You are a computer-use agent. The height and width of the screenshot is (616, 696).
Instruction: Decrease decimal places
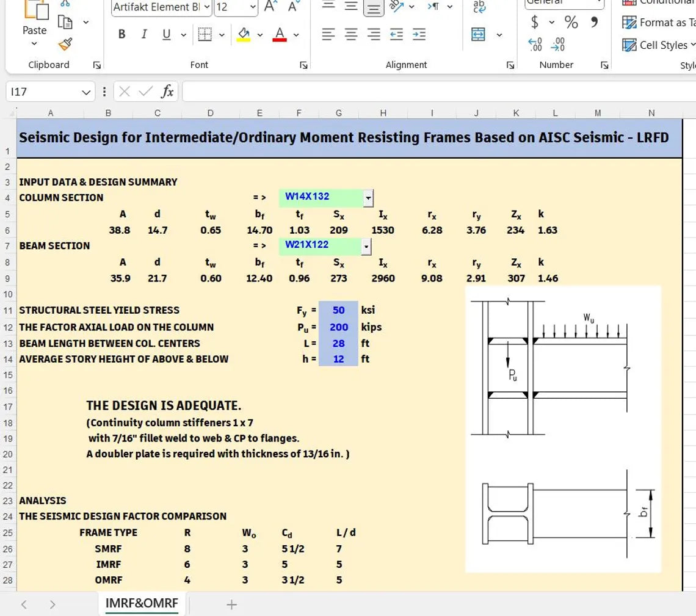click(x=558, y=45)
